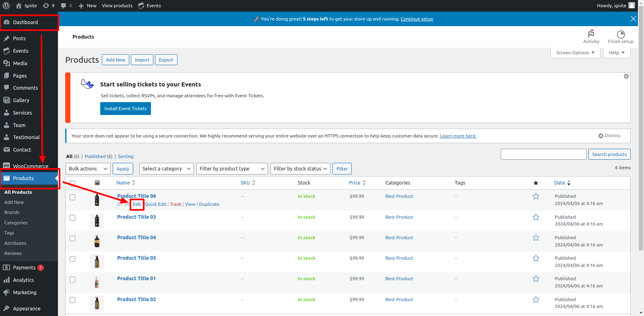This screenshot has width=644, height=316.
Task: Switch to the Published (6) filter
Action: click(x=99, y=156)
